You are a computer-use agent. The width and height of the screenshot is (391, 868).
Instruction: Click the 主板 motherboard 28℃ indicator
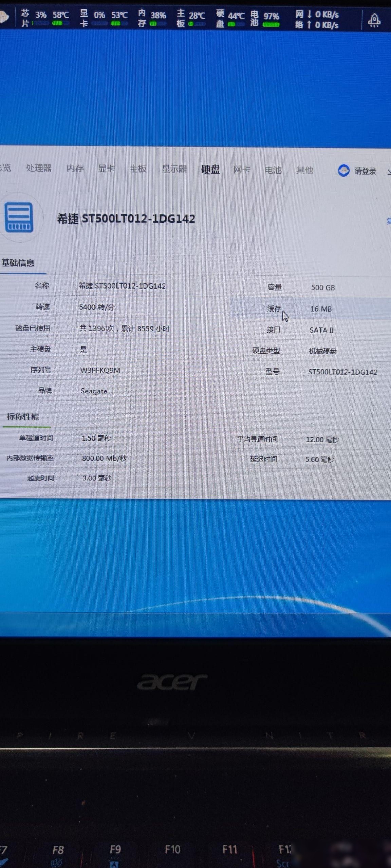191,18
